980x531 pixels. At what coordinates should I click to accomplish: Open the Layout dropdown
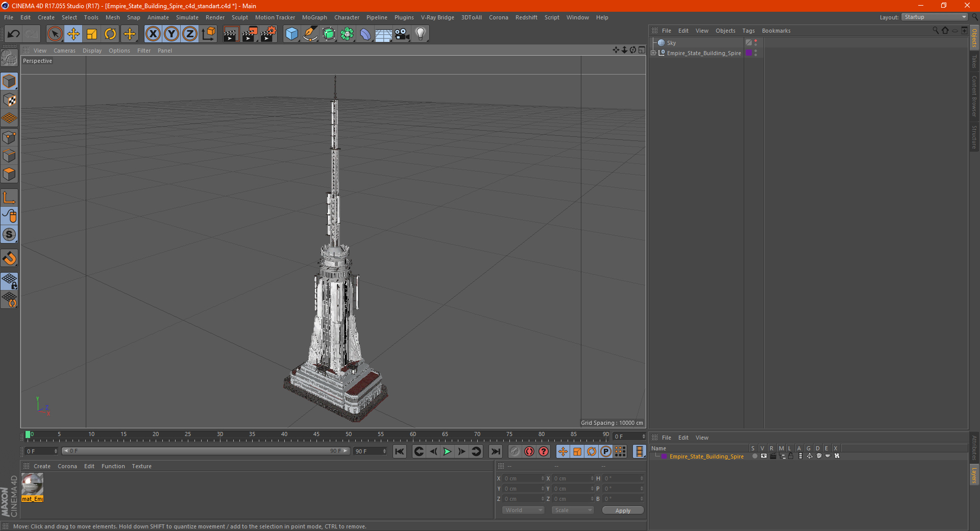coord(935,17)
